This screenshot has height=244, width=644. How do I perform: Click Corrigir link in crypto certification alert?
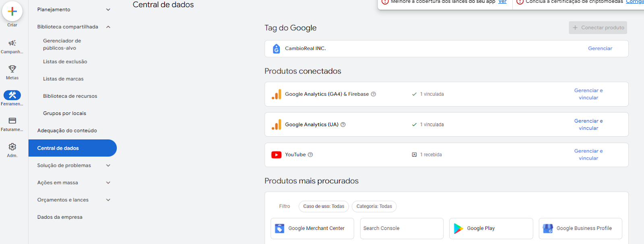[x=635, y=2]
